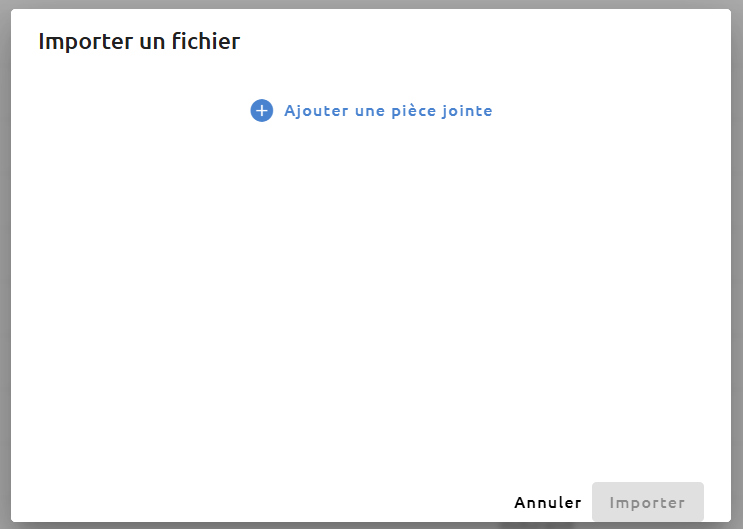Click "Ajouter une pièce jointe" link
This screenshot has width=743, height=529.
point(388,111)
